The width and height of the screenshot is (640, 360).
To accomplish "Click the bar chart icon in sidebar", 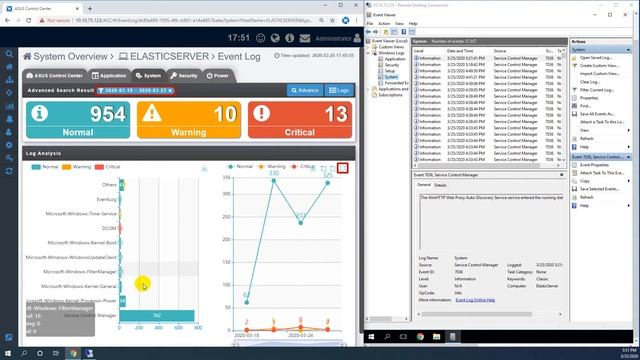I will click(9, 106).
